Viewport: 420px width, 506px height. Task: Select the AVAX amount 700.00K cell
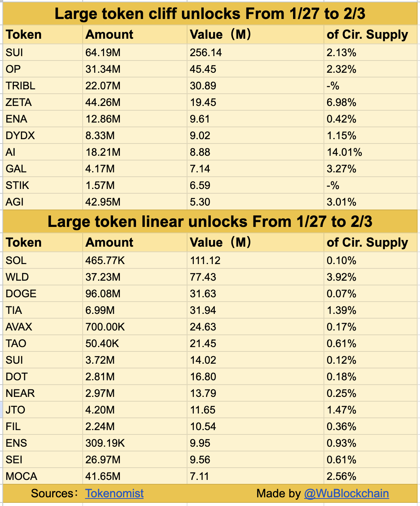[105, 327]
